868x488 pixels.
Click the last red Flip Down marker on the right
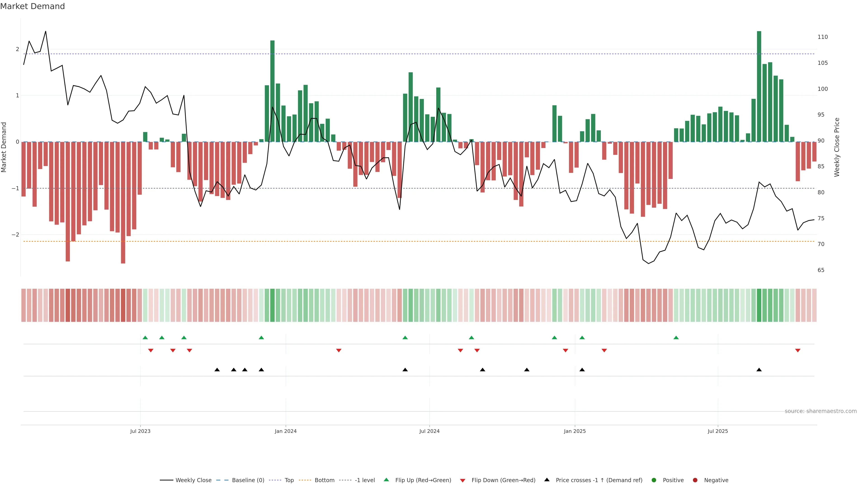coord(797,350)
